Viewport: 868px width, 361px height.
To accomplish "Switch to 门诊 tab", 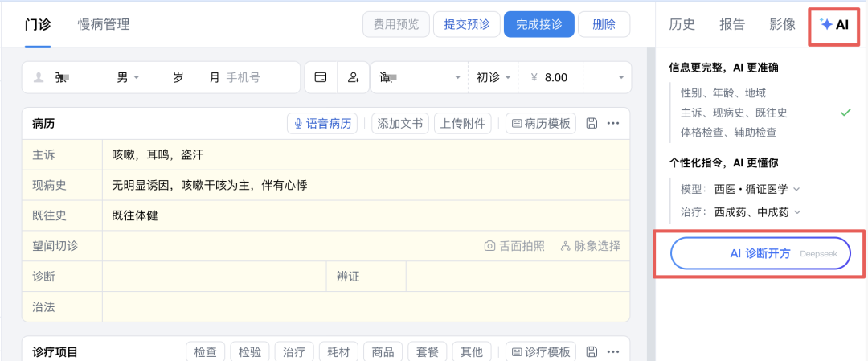I will [x=39, y=24].
